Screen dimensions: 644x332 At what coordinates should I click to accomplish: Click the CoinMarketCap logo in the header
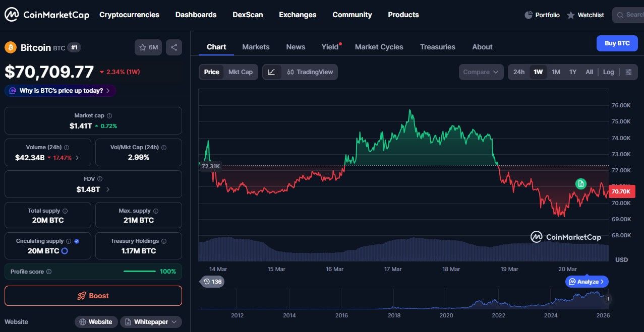click(x=46, y=15)
